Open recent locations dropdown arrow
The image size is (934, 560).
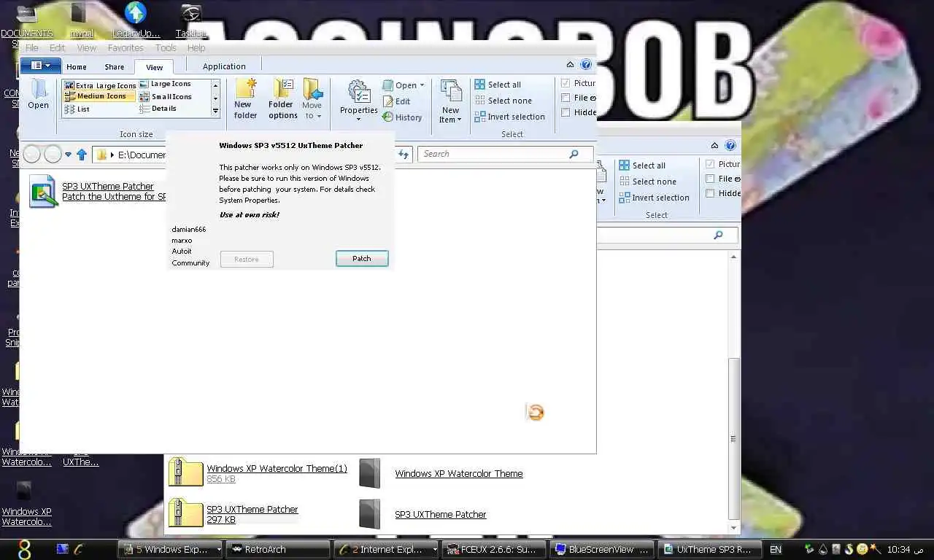tap(68, 155)
